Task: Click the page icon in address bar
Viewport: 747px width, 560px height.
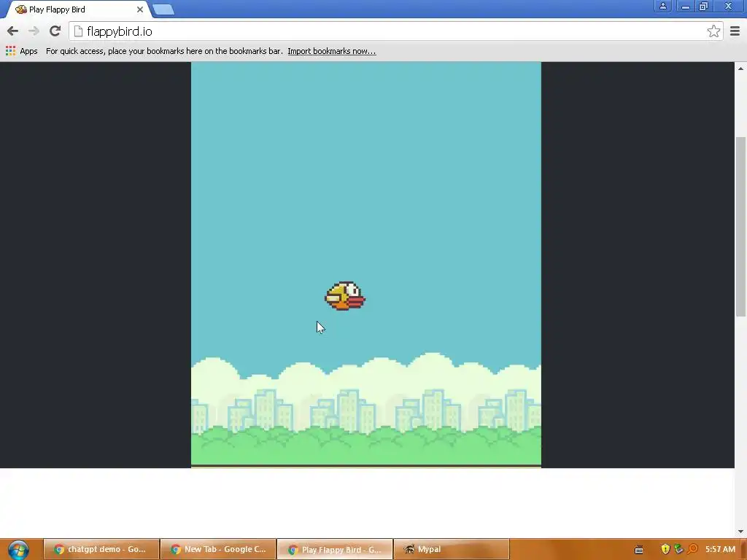Action: click(78, 31)
